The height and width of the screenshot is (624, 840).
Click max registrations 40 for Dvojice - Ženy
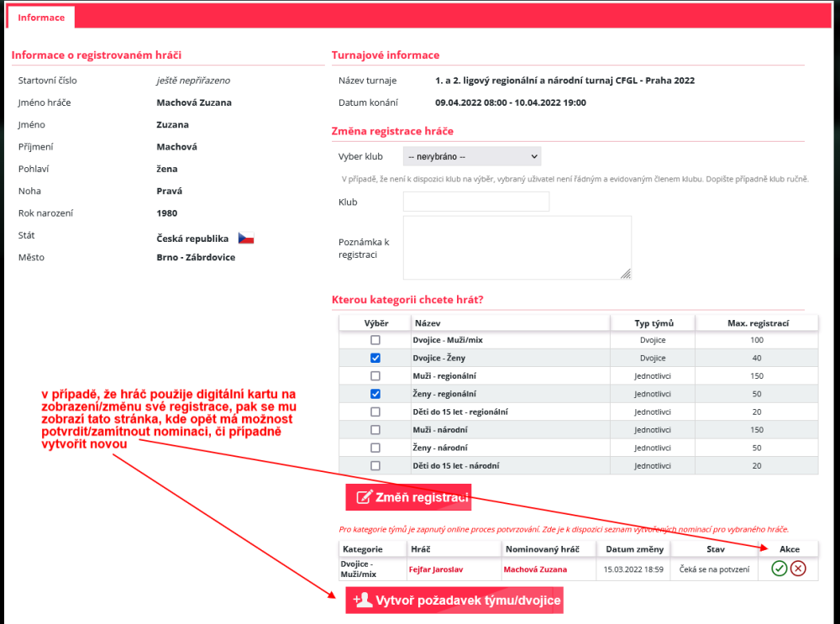pos(757,358)
